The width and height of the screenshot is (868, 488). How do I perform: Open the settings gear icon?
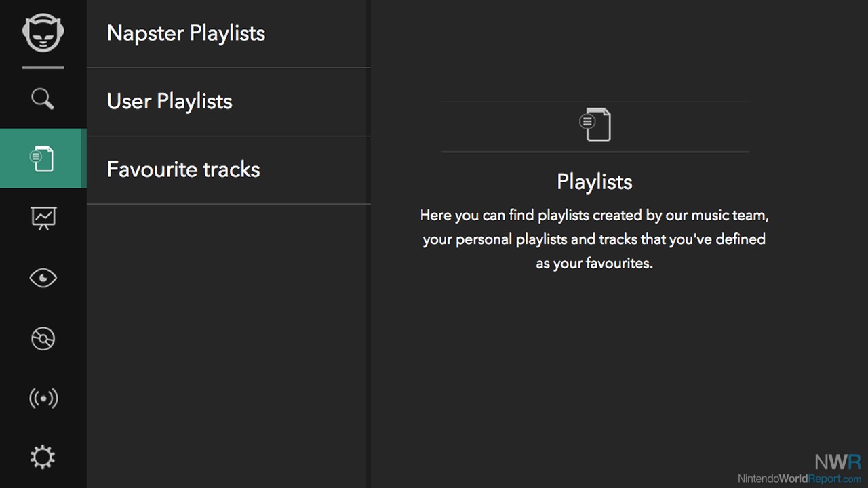click(x=43, y=457)
